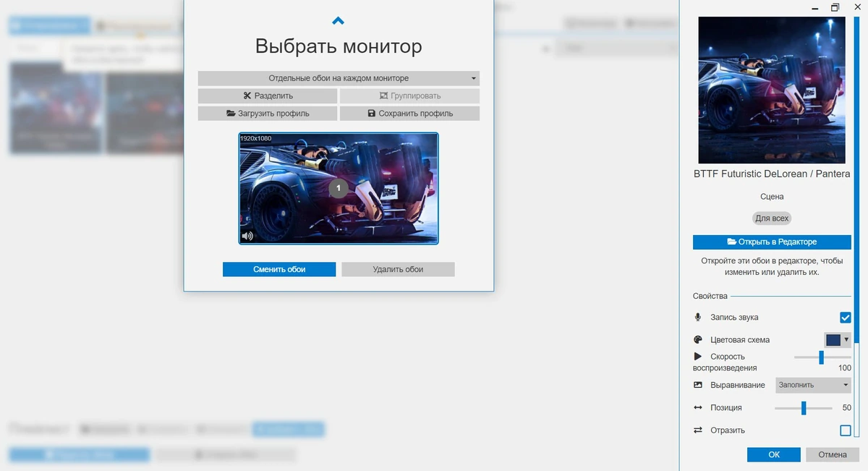Click the group icon on Группировать

[384, 96]
